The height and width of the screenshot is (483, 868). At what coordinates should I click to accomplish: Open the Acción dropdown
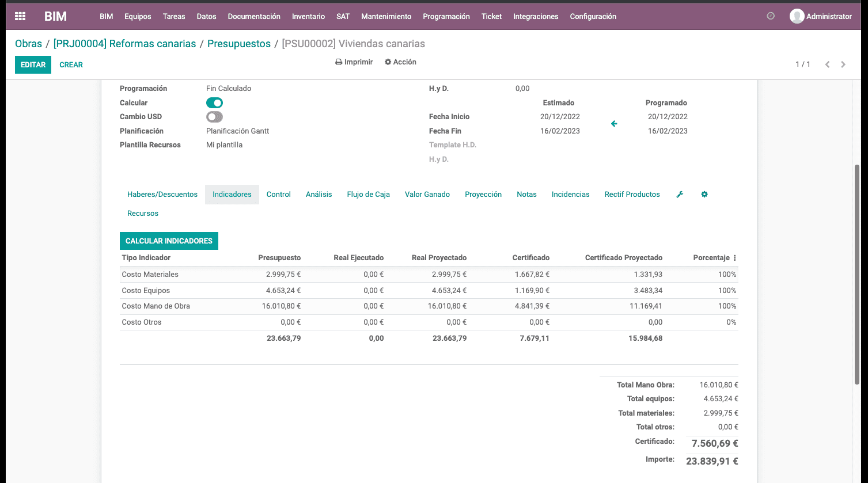click(400, 62)
